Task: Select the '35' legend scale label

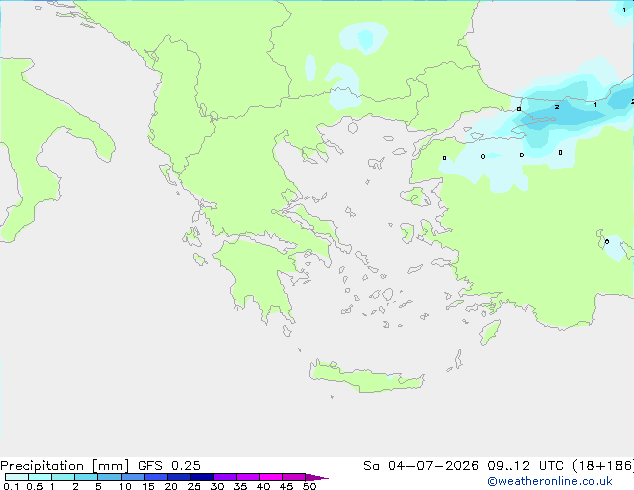Action: (x=240, y=486)
